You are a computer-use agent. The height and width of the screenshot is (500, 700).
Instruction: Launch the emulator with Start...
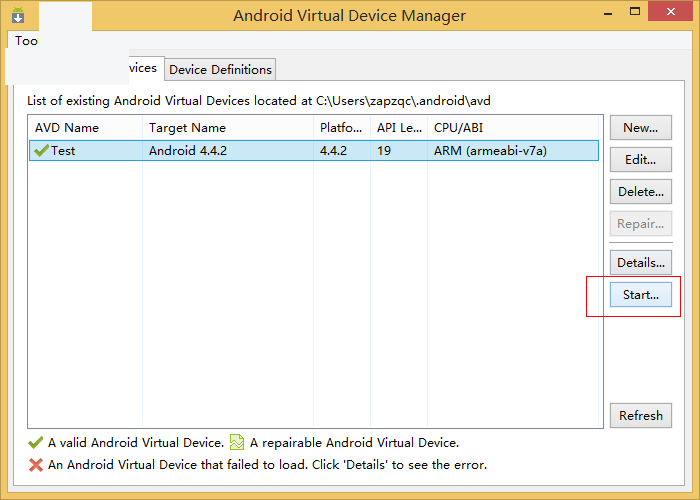(x=640, y=295)
